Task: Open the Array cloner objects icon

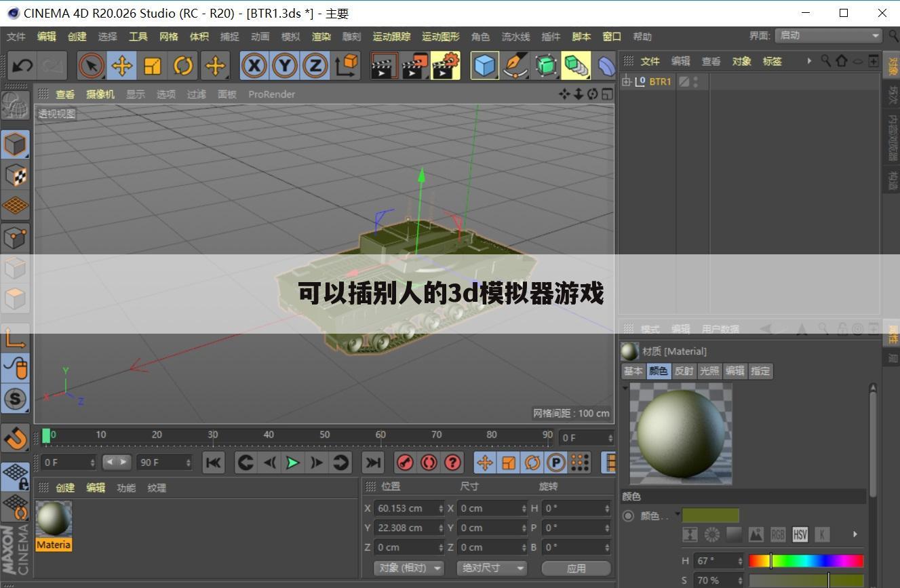Action: [576, 66]
